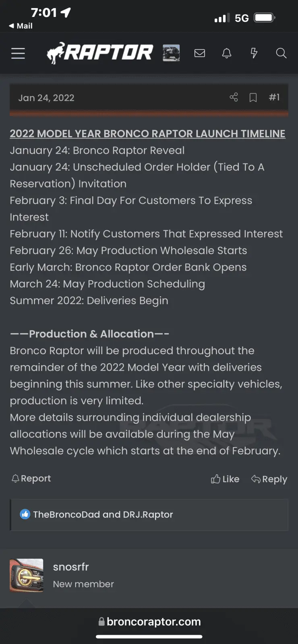Open the alerts bell icon

tap(227, 53)
